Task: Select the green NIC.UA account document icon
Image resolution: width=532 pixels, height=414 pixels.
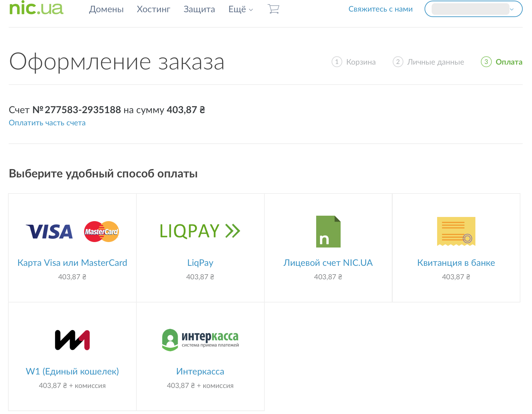Action: 328,231
